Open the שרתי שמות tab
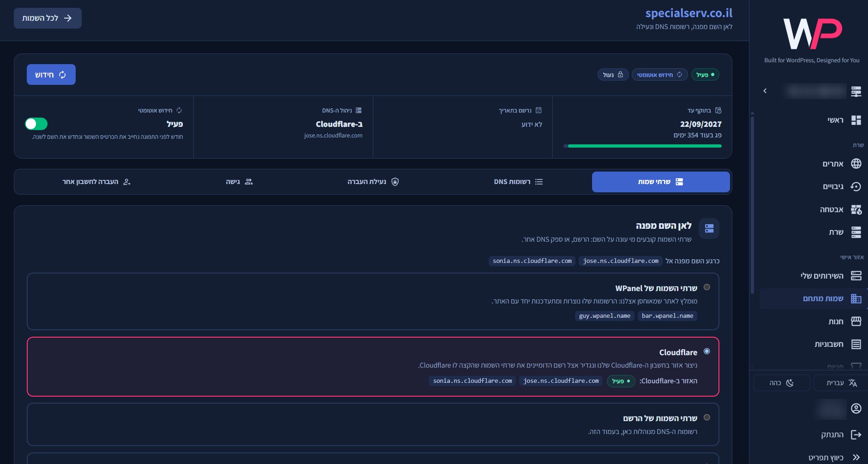Image resolution: width=868 pixels, height=464 pixels. [x=661, y=182]
